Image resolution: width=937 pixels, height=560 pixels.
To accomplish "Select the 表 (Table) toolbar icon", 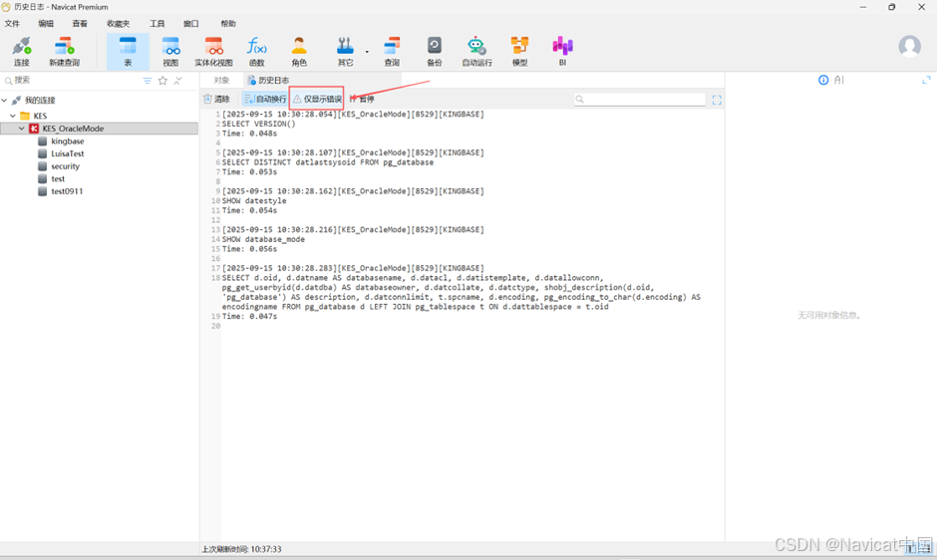I will click(128, 52).
